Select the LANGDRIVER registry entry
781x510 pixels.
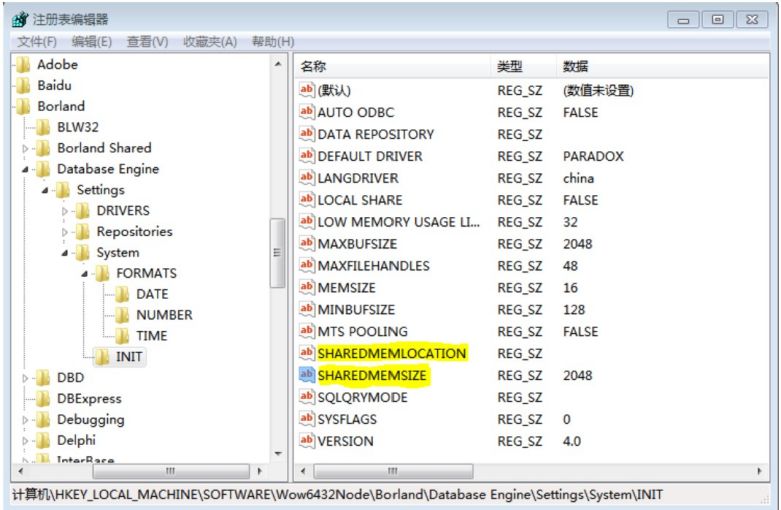[x=357, y=178]
